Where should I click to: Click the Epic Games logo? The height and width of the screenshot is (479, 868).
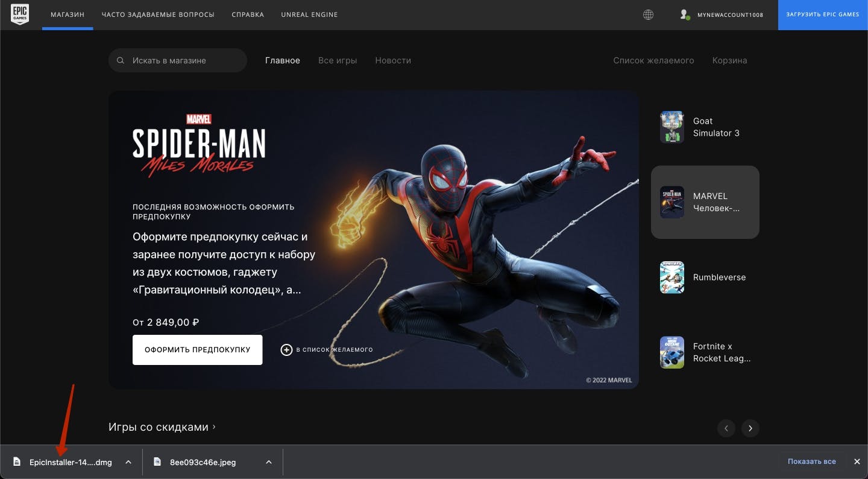coord(19,14)
